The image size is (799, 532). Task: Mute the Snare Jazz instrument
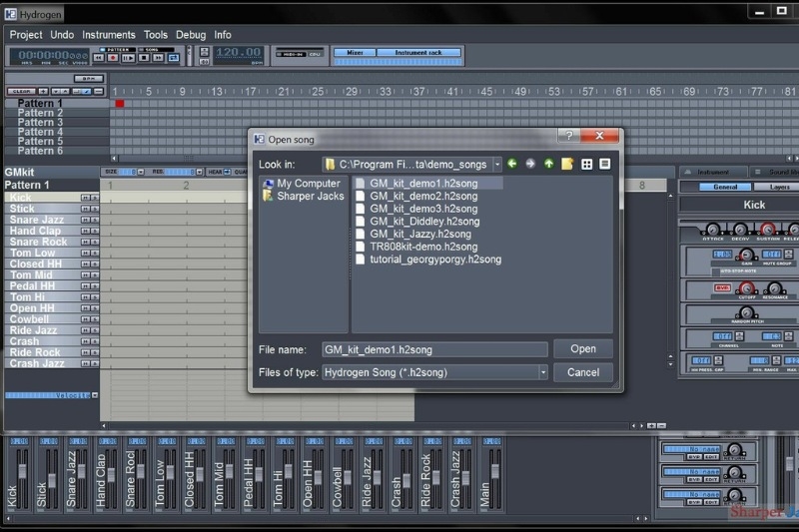[x=85, y=220]
